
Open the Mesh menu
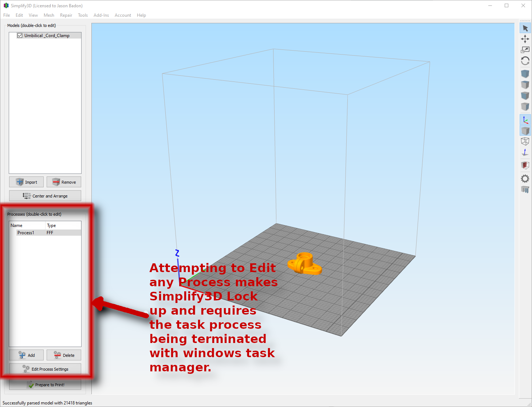(49, 15)
